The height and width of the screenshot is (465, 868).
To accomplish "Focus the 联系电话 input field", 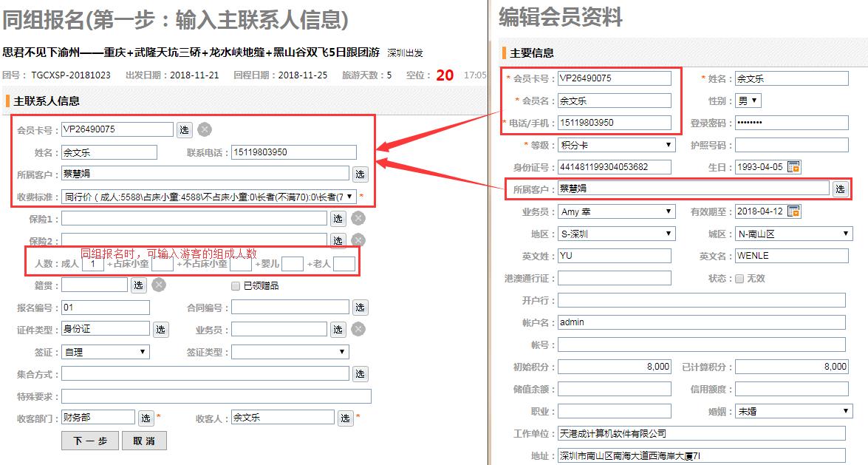I will pyautogui.click(x=294, y=152).
